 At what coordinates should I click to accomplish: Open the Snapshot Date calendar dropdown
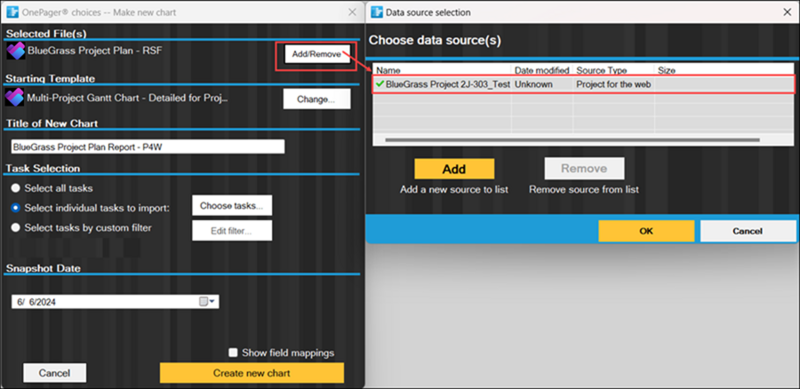tap(208, 302)
